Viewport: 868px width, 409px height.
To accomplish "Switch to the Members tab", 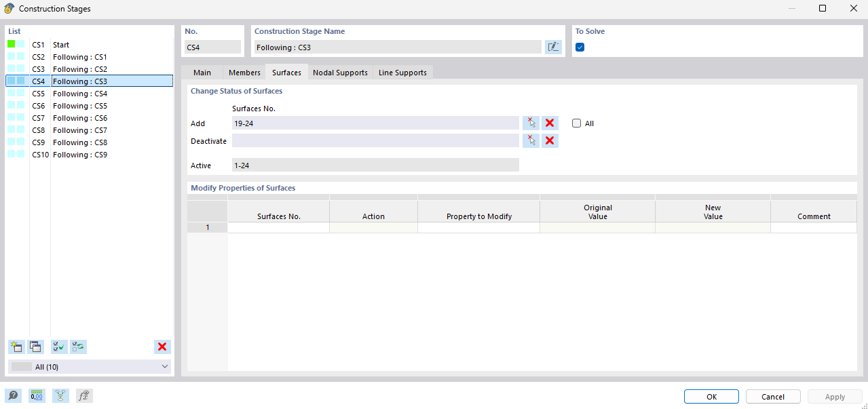I will [x=244, y=72].
